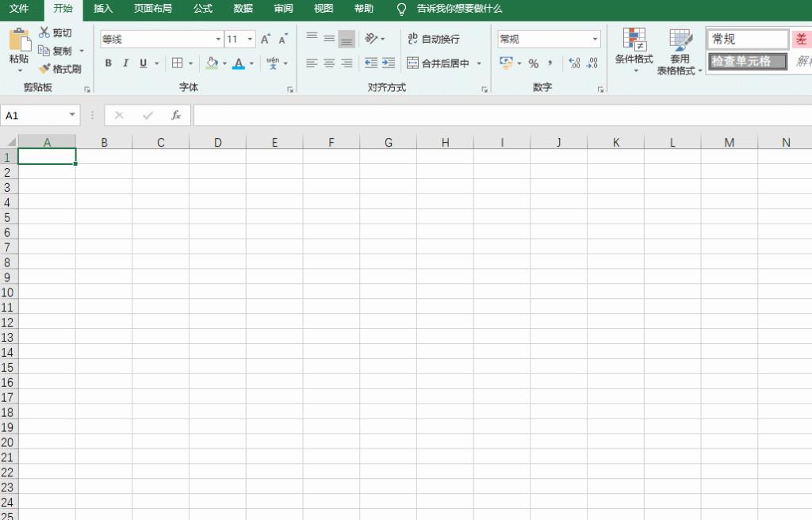This screenshot has width=812, height=520.
Task: Click the Increase Font Size icon
Action: pos(266,39)
